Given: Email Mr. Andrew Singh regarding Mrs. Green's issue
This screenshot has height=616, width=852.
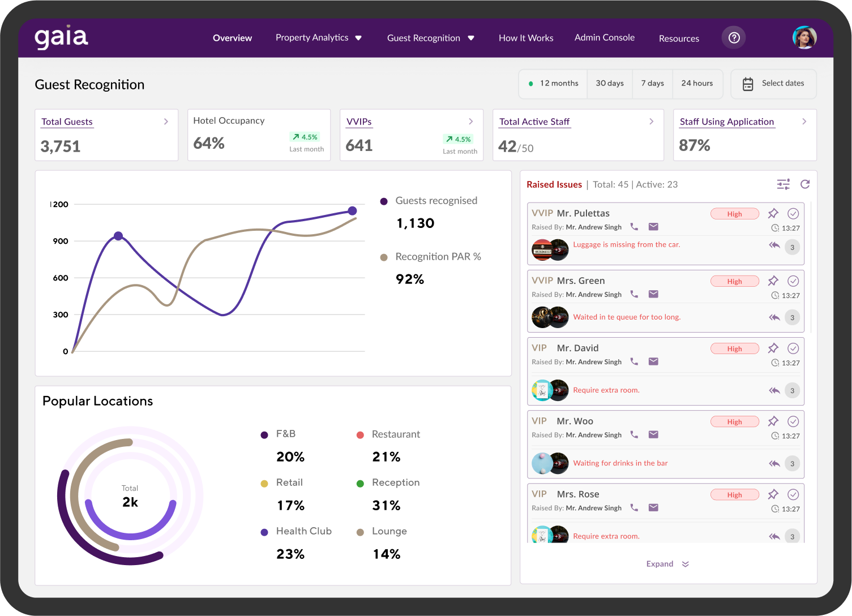Looking at the screenshot, I should click(x=653, y=294).
